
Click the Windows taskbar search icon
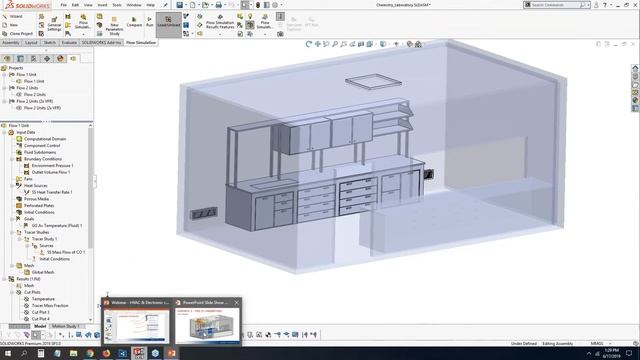24,353
